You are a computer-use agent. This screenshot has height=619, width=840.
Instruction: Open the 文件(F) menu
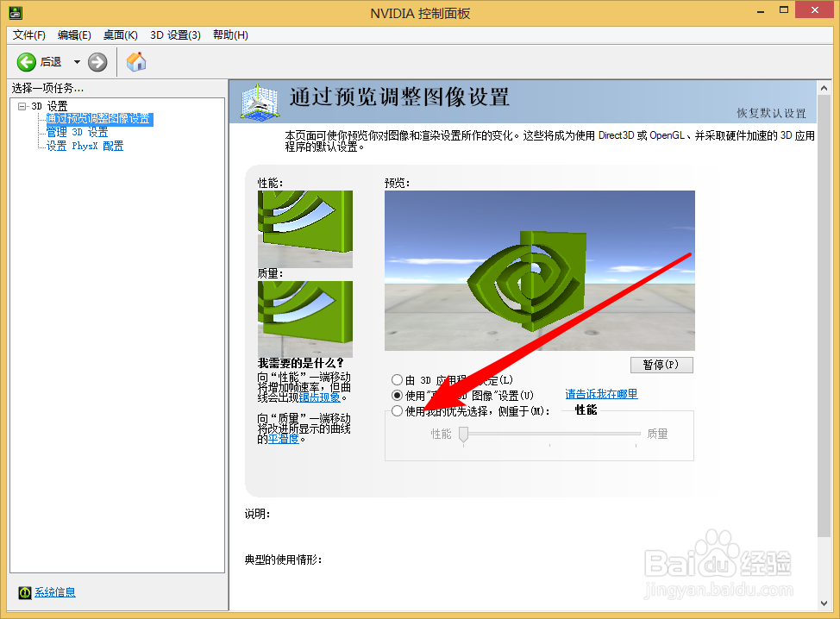(x=29, y=34)
